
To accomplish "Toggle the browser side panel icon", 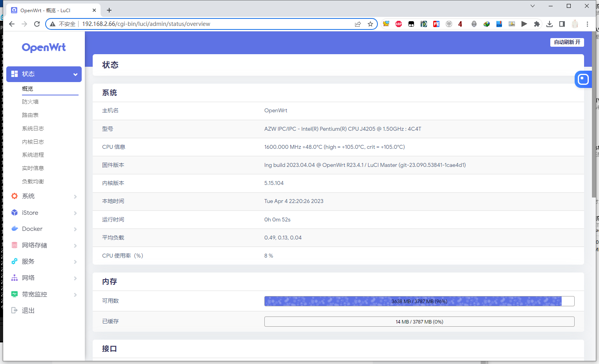I will pyautogui.click(x=562, y=24).
